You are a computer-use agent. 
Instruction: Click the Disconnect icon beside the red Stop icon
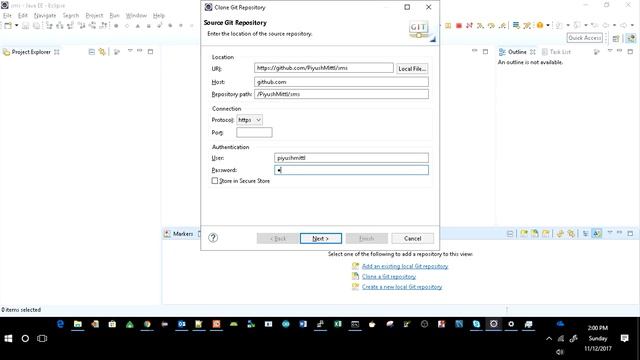[x=469, y=26]
